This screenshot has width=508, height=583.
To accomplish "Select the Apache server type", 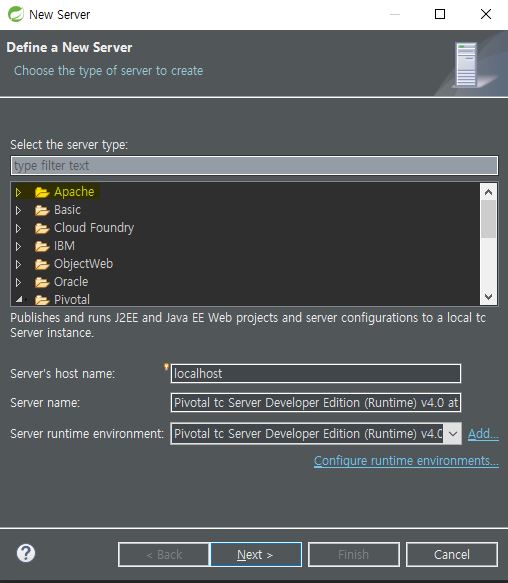I will coord(74,192).
